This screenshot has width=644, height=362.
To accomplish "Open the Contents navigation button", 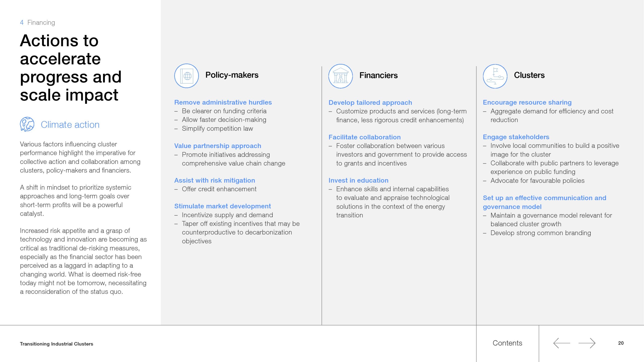I will (x=507, y=343).
